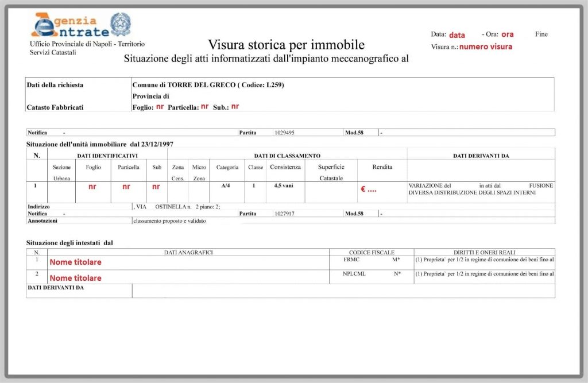This screenshot has height=383, width=588.
Task: Click the red data placeholder
Action: (457, 34)
